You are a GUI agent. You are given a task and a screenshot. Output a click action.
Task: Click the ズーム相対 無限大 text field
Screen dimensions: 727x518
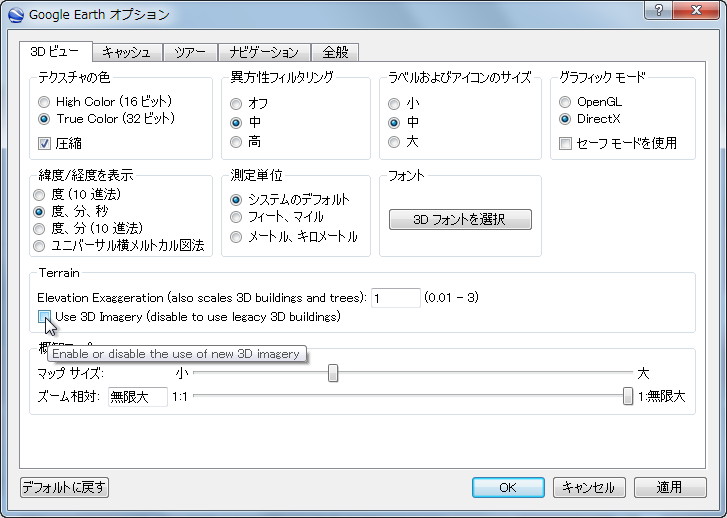click(138, 397)
